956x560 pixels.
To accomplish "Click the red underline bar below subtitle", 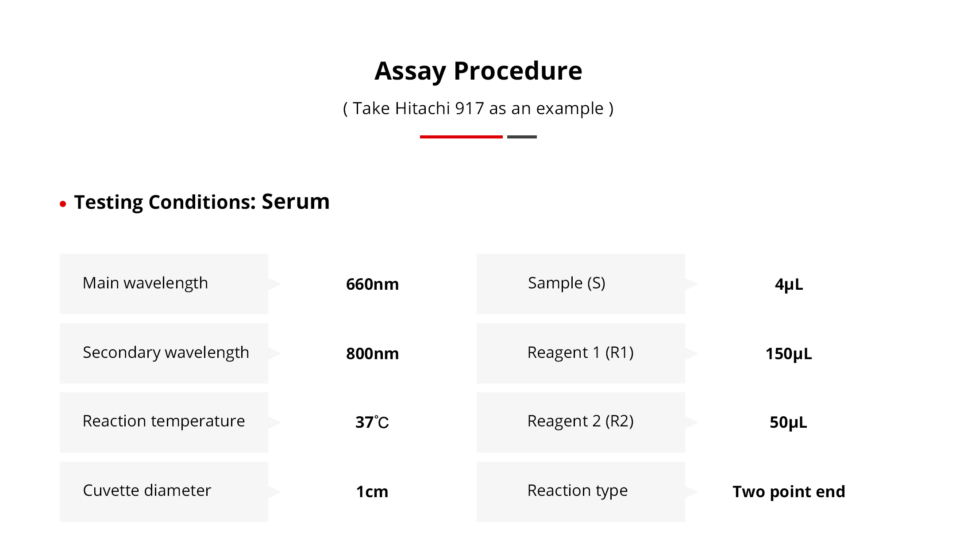I will [x=461, y=137].
